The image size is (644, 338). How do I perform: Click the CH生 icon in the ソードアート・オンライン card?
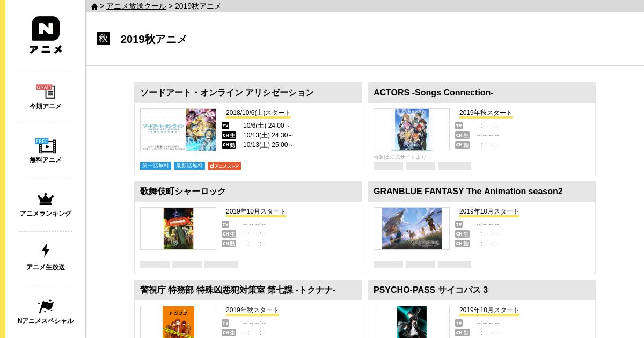229,135
